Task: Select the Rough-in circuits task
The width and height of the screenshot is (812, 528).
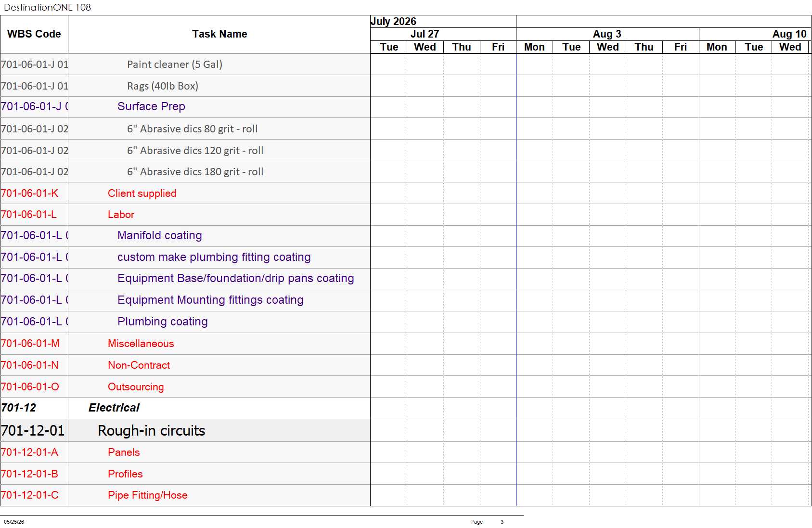Action: [x=152, y=431]
